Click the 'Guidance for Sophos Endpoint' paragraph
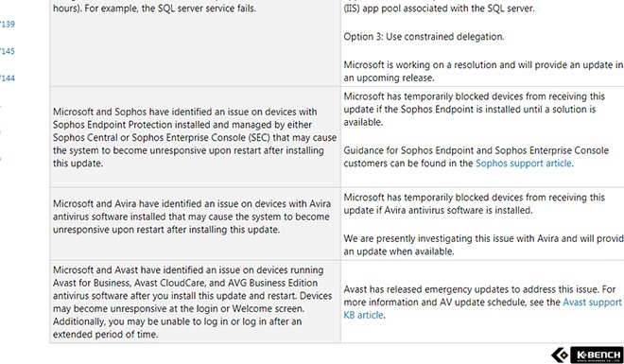Screen dimensions: 624x364 [x=476, y=157]
